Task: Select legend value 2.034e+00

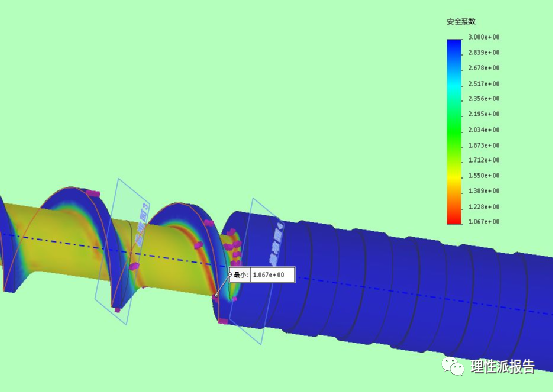Action: pos(484,130)
